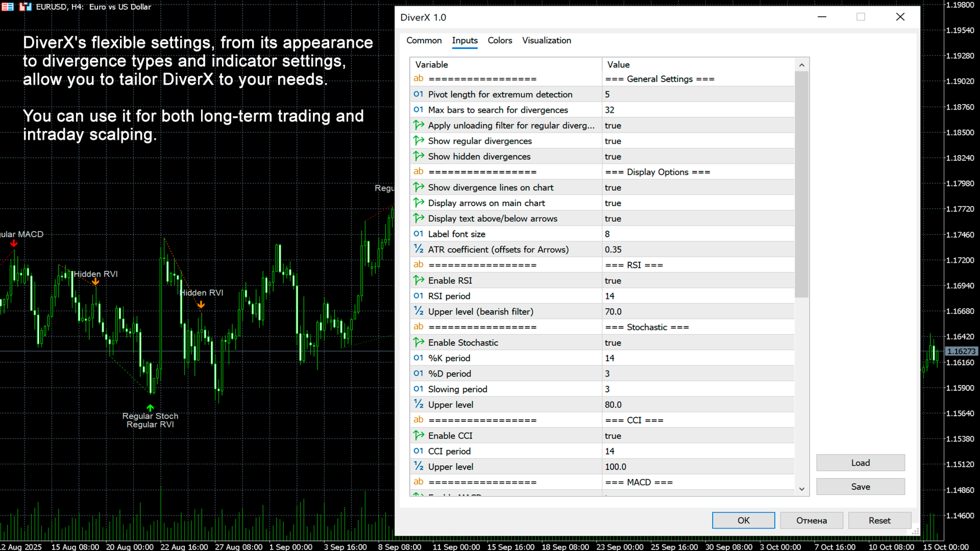The height and width of the screenshot is (551, 980).
Task: Click the fraction icon beside Upper level (bearish filter)
Action: pos(419,312)
